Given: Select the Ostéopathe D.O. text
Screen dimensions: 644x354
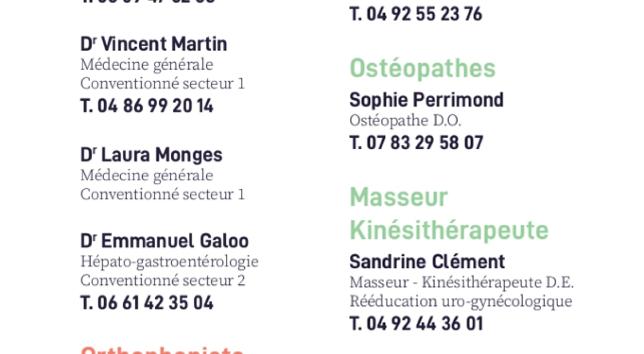Looking at the screenshot, I should 405,121.
